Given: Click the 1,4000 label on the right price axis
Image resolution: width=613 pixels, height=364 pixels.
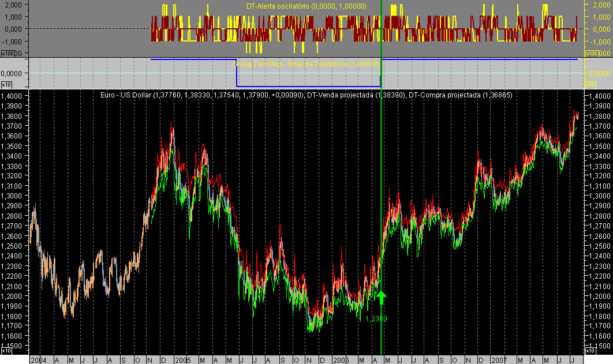Looking at the screenshot, I should [x=601, y=96].
